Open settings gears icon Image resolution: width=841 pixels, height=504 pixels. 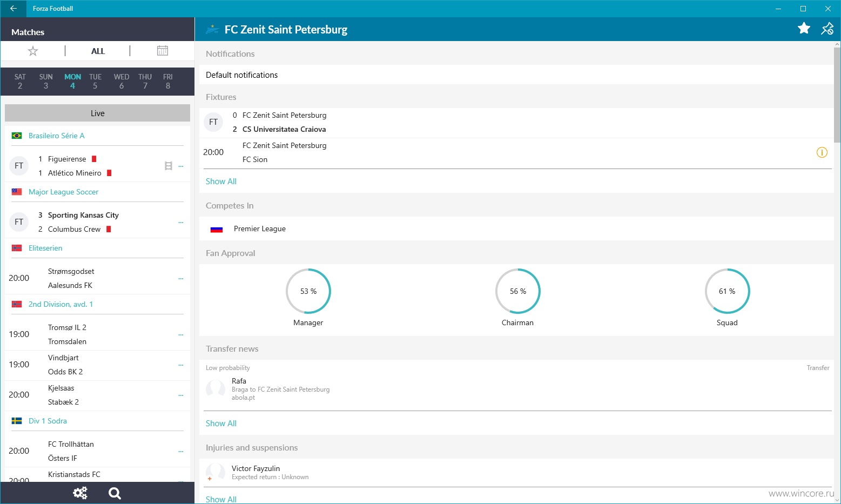[80, 493]
